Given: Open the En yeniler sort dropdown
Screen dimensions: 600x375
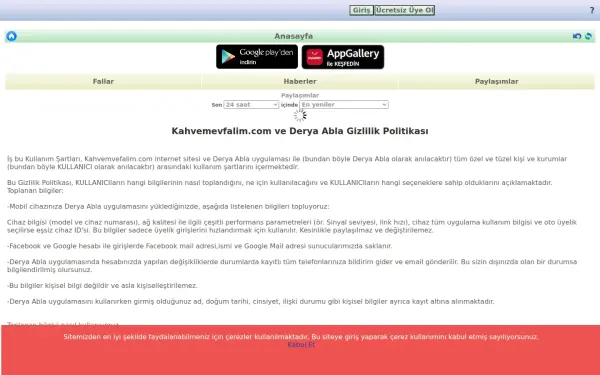Looking at the screenshot, I should coord(344,104).
